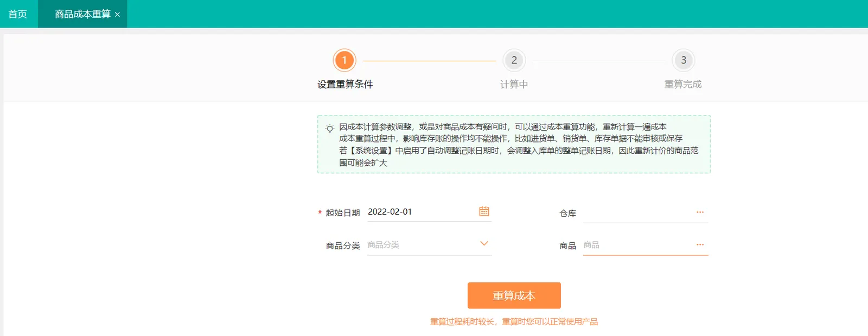868x336 pixels.
Task: Click the 重算成本 button
Action: pos(514,295)
